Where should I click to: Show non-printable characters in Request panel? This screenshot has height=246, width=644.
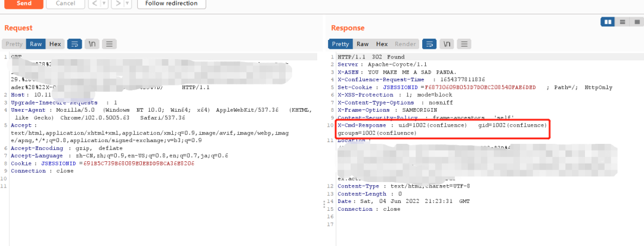[x=92, y=44]
